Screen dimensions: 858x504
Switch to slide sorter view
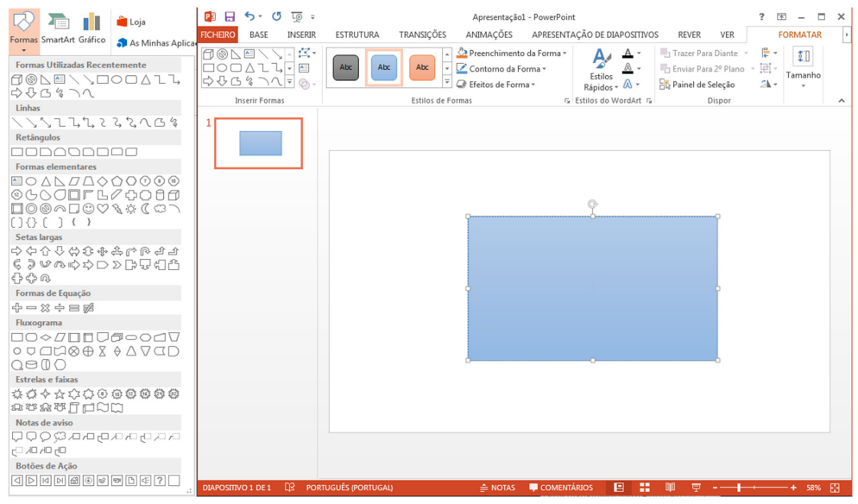point(644,488)
